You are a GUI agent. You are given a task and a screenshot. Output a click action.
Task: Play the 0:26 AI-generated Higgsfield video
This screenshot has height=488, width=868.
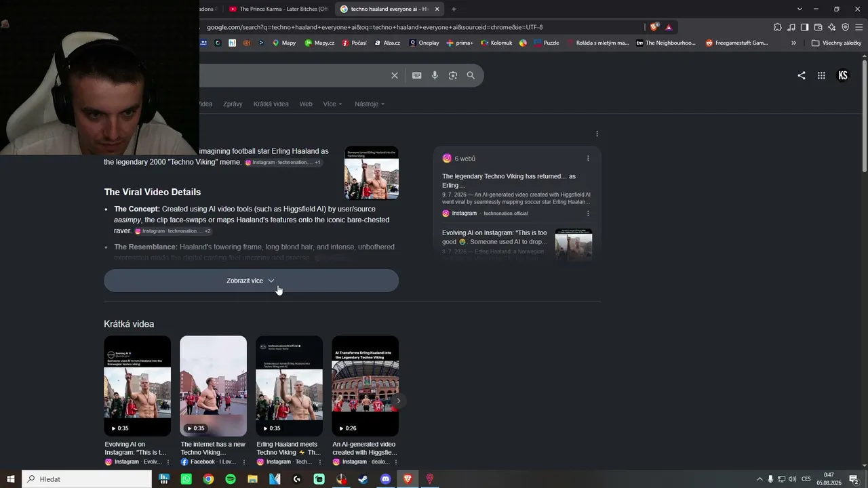365,386
